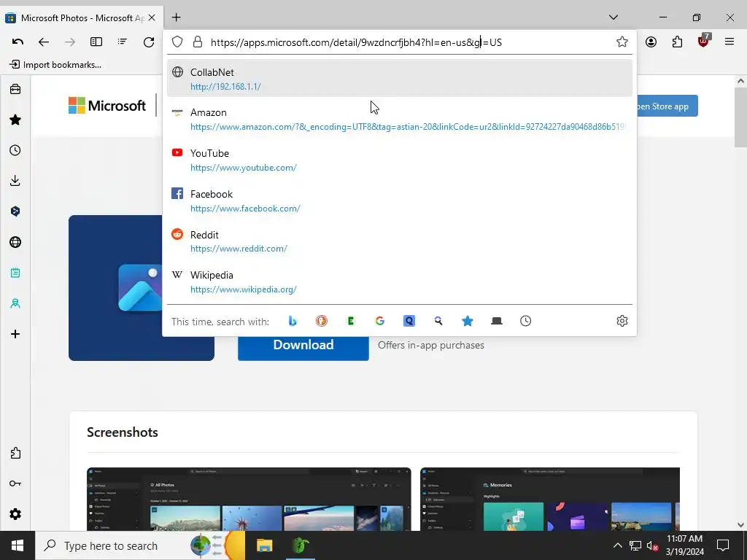Search bookmarks using the star icon
747x560 pixels.
[x=468, y=321]
